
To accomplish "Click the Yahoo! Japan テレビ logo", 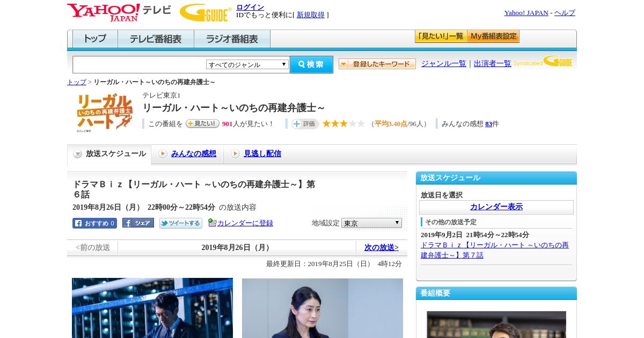I will tap(119, 12).
